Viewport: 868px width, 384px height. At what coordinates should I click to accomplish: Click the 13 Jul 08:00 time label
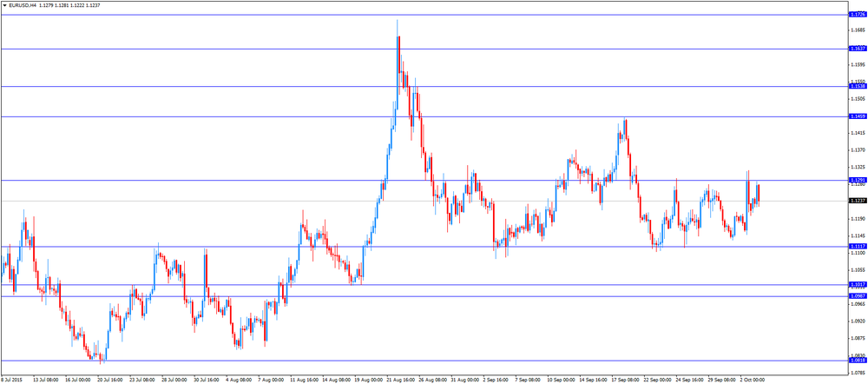pyautogui.click(x=46, y=381)
